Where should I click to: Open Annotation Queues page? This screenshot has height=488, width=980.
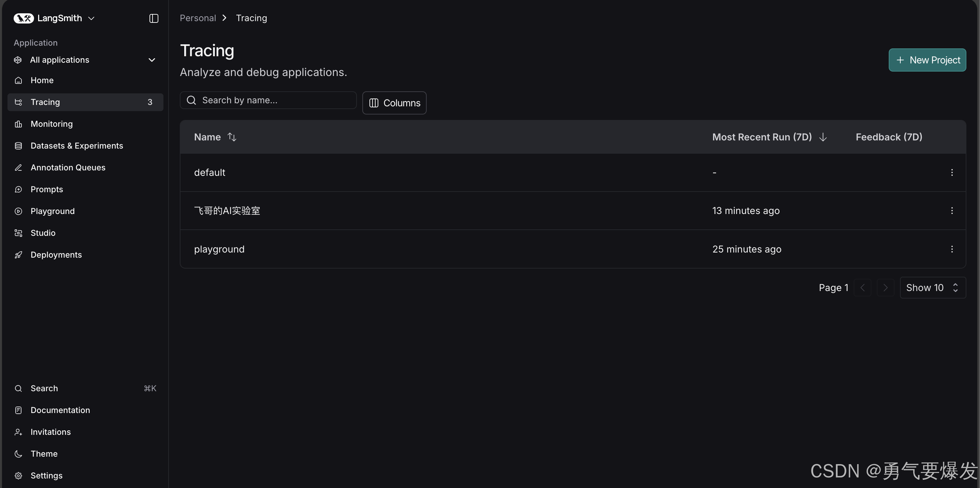68,167
